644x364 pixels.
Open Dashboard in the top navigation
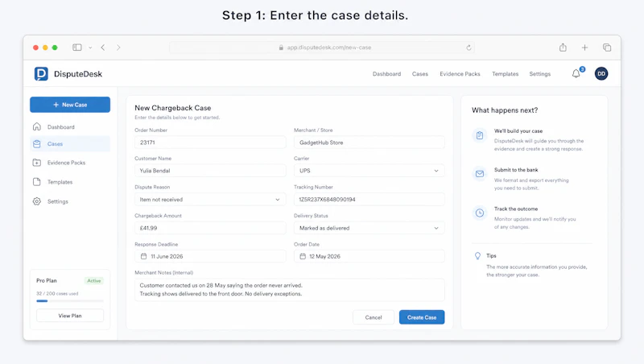386,74
